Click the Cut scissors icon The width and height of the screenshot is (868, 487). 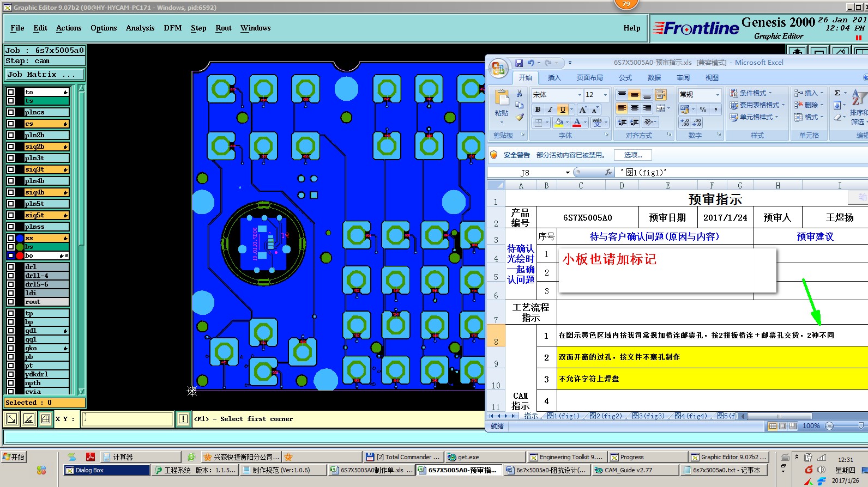tap(520, 94)
